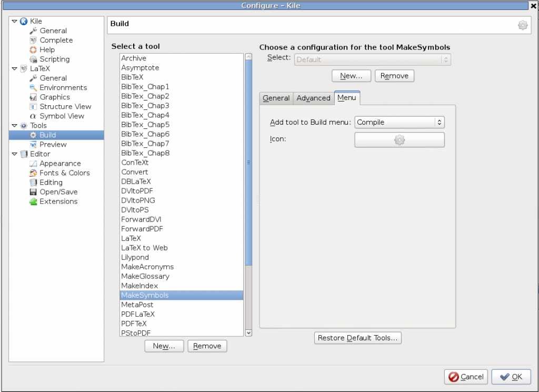Click the alpha Symbol View icon
This screenshot has width=539, height=392.
[x=33, y=116]
